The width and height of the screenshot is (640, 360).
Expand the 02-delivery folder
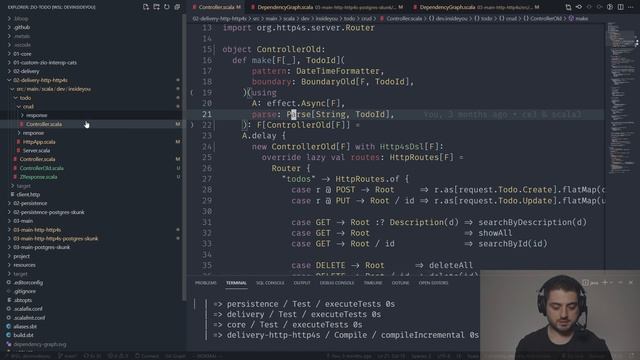pyautogui.click(x=9, y=71)
